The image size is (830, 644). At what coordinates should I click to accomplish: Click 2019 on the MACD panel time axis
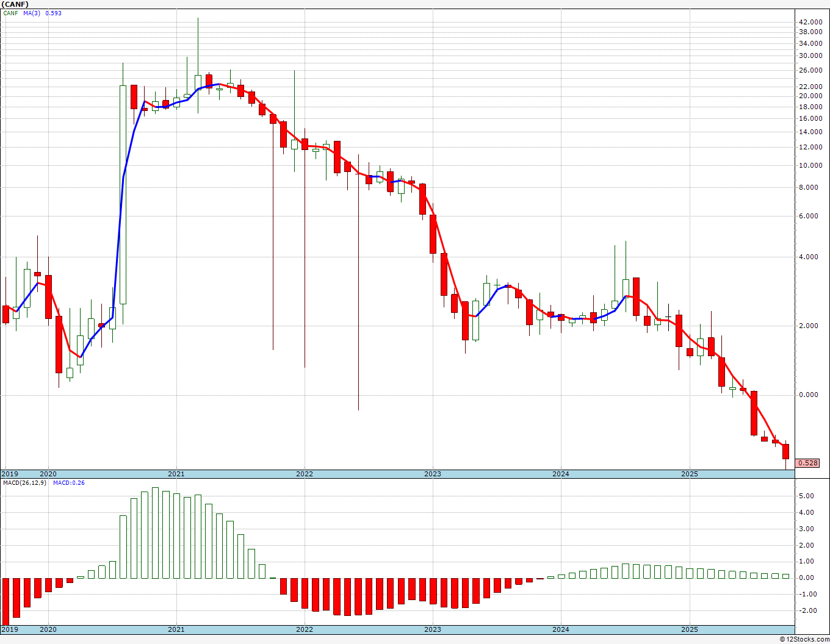(10, 629)
